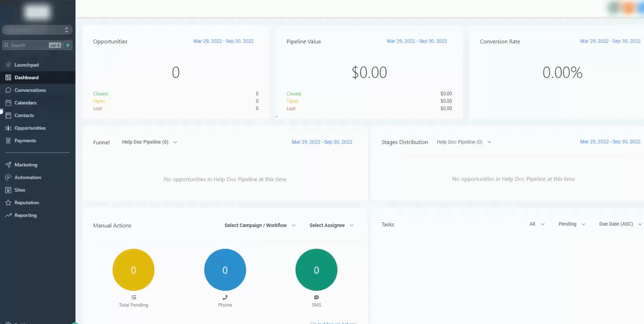Click the Reputation star icon
The width and height of the screenshot is (644, 324).
coord(8,203)
